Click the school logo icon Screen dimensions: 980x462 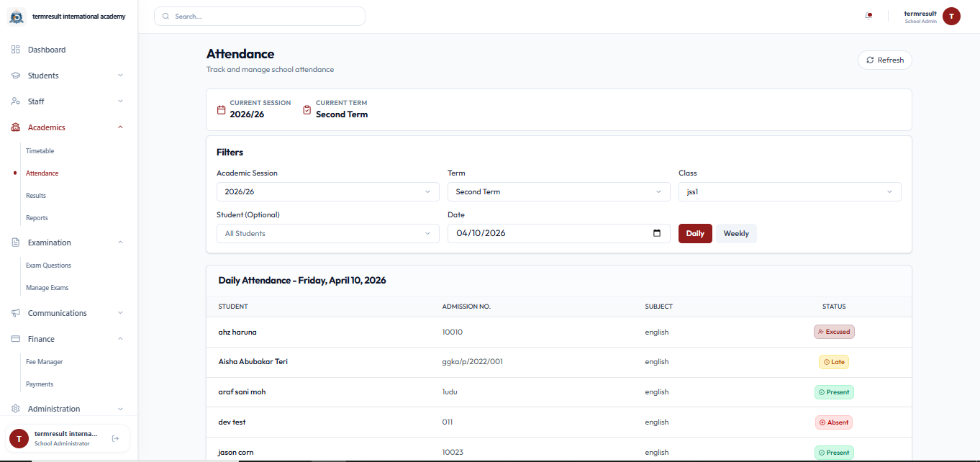pyautogui.click(x=16, y=16)
